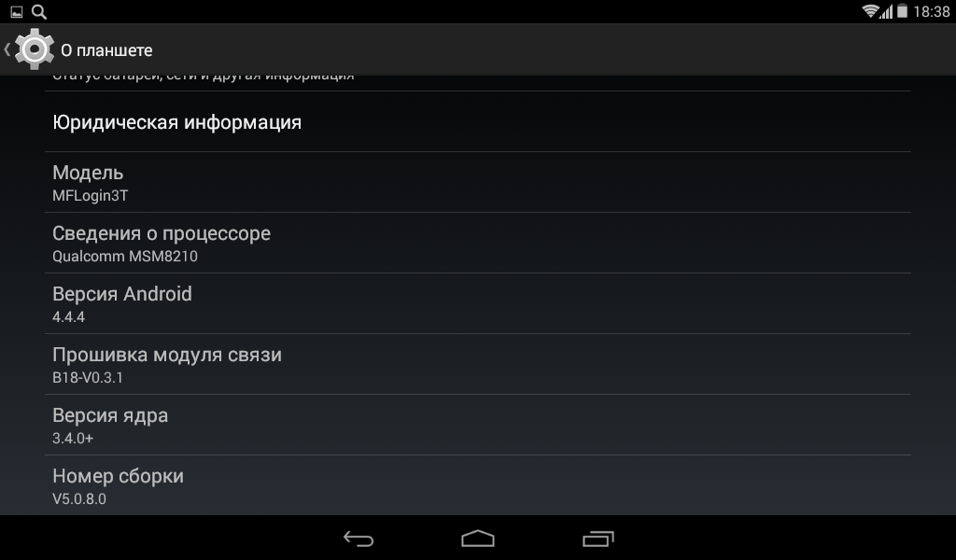Tap the Android back navigation button

point(358,539)
